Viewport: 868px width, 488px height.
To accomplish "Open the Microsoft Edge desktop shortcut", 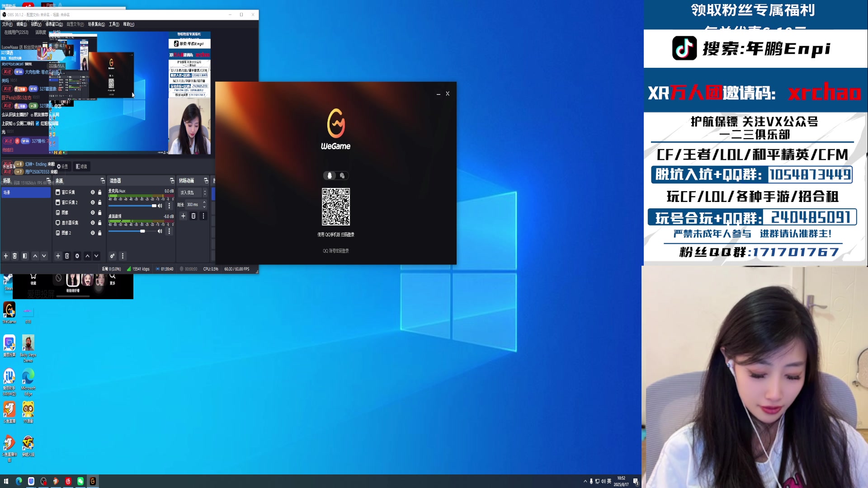I will [x=28, y=382].
